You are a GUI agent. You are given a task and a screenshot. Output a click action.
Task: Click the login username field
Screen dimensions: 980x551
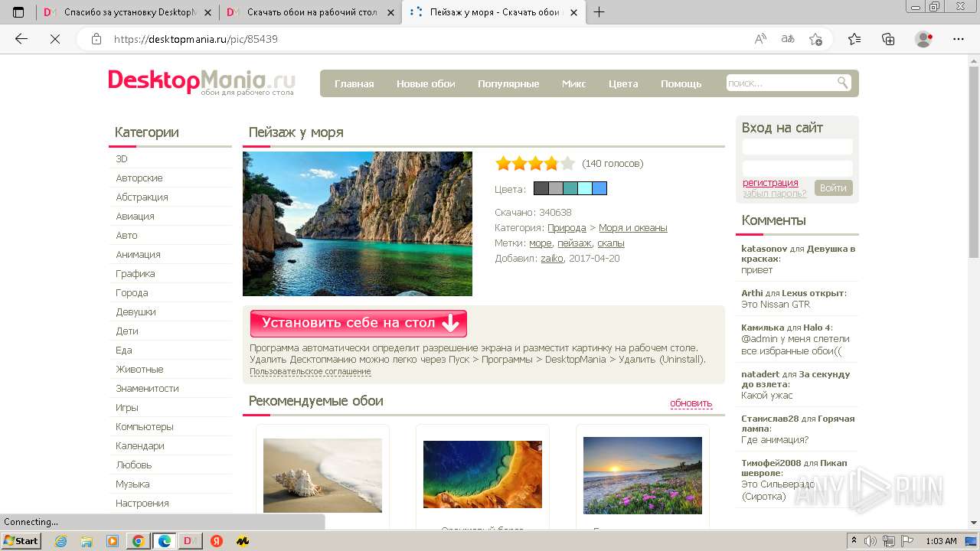coord(797,146)
